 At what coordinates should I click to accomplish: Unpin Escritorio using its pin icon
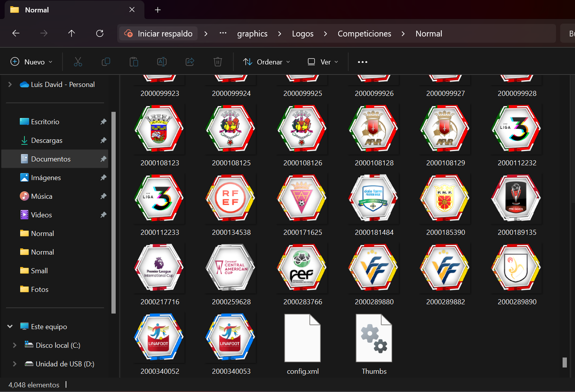coord(103,122)
